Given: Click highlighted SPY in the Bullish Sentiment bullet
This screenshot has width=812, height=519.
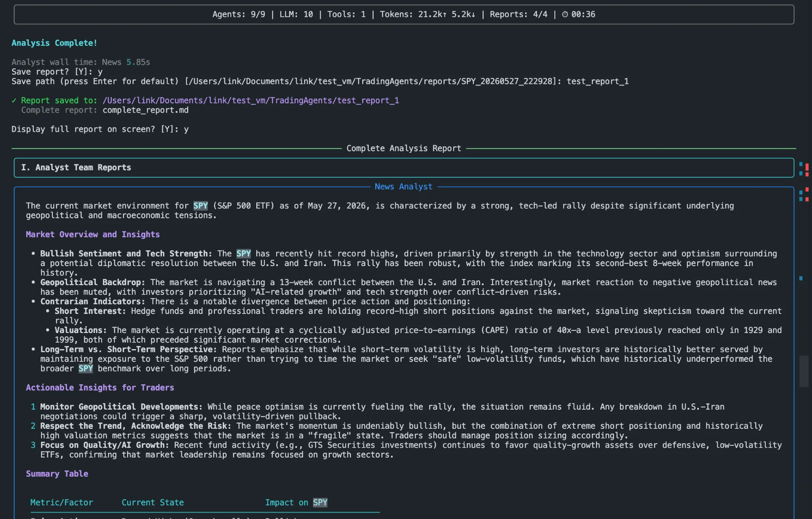Looking at the screenshot, I should [244, 254].
